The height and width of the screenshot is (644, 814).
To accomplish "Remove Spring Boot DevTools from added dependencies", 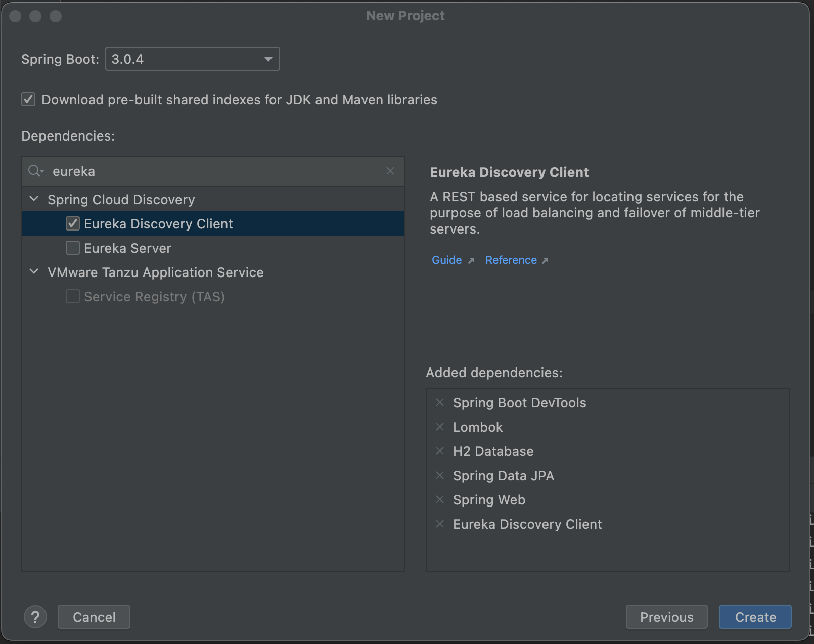I will (x=440, y=402).
